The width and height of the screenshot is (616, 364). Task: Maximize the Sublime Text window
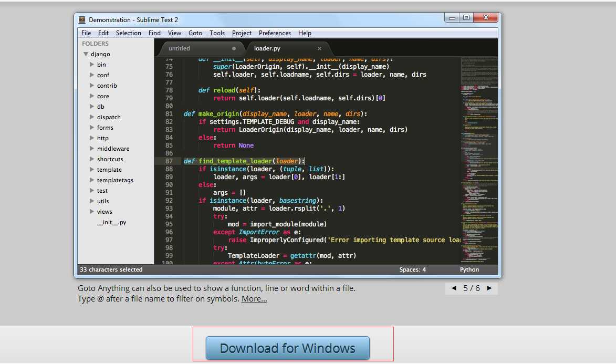click(x=466, y=18)
